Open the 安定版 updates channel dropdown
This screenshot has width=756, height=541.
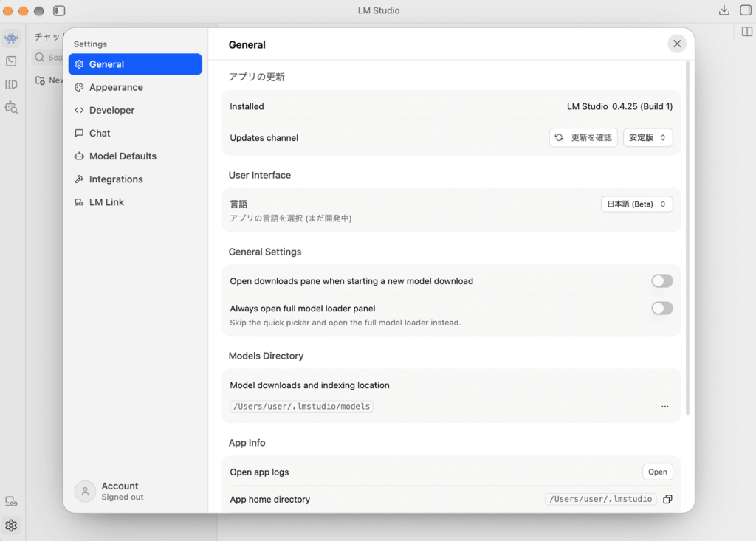pos(647,137)
